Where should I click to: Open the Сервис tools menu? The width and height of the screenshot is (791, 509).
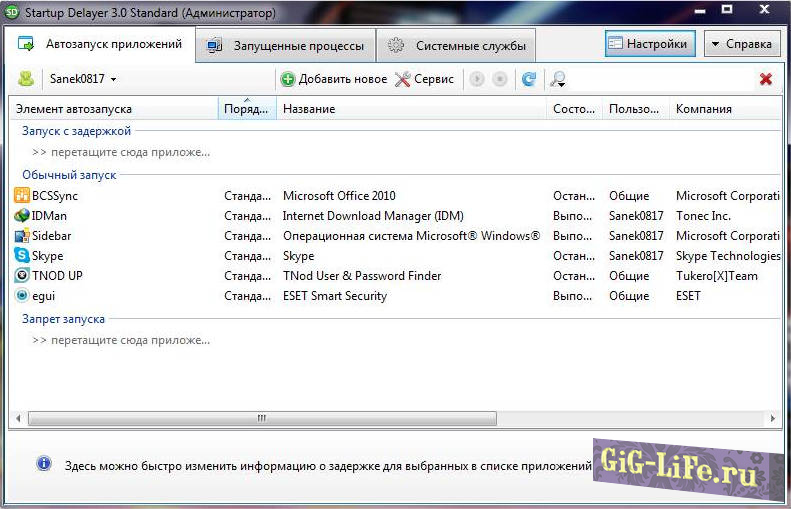(x=424, y=79)
